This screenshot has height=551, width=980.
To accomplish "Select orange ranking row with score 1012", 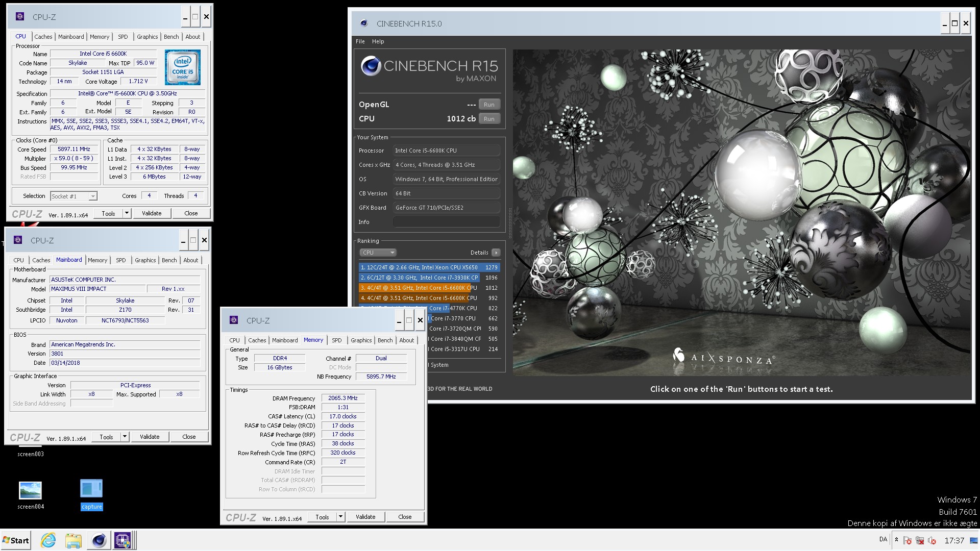I will click(429, 288).
